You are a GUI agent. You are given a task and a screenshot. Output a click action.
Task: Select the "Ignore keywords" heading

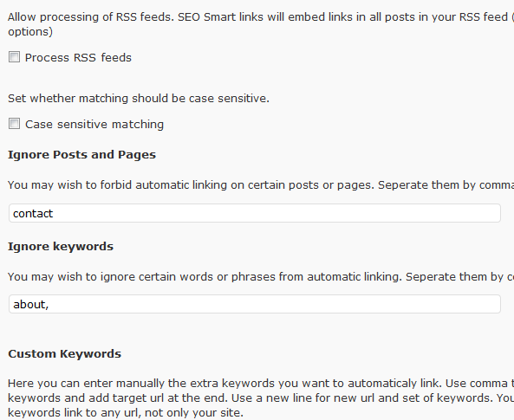[x=61, y=246]
